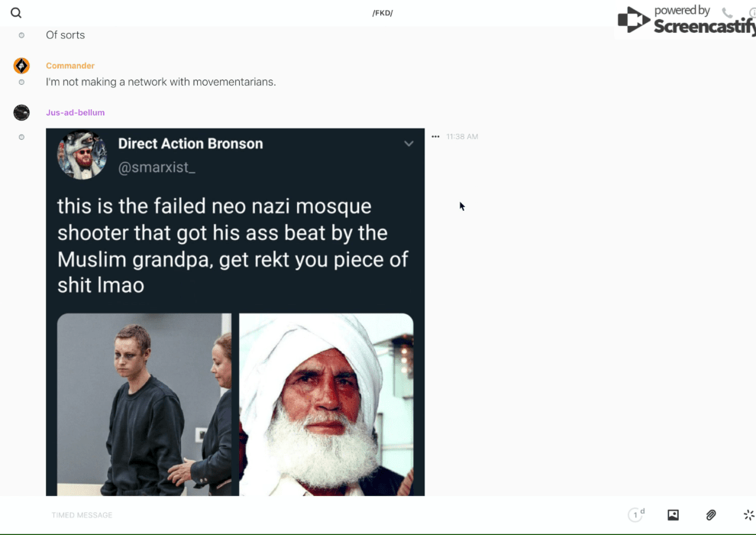Toggle the 1d message timer

(636, 515)
